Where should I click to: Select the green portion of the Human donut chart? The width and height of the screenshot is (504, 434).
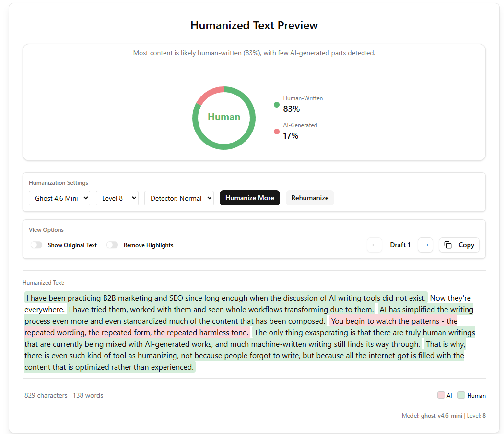(224, 147)
